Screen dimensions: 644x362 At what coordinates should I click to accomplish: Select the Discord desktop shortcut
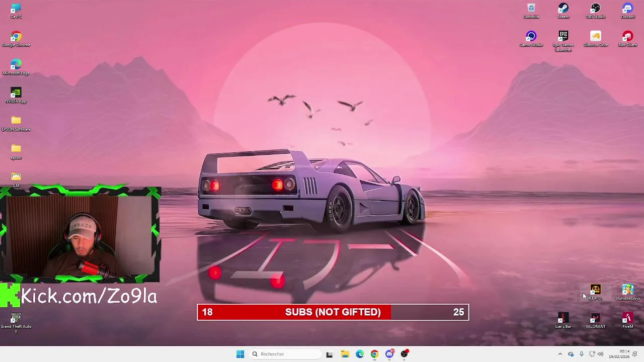(x=628, y=11)
